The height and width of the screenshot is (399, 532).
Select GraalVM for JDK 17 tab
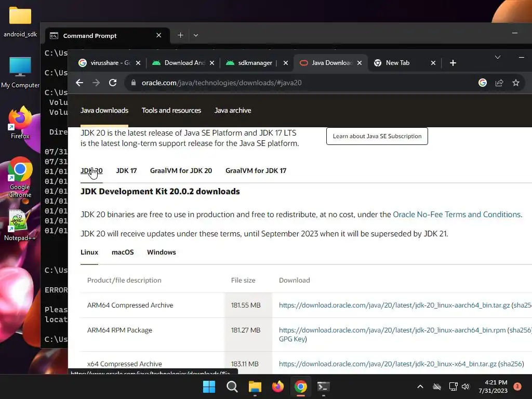click(x=256, y=170)
